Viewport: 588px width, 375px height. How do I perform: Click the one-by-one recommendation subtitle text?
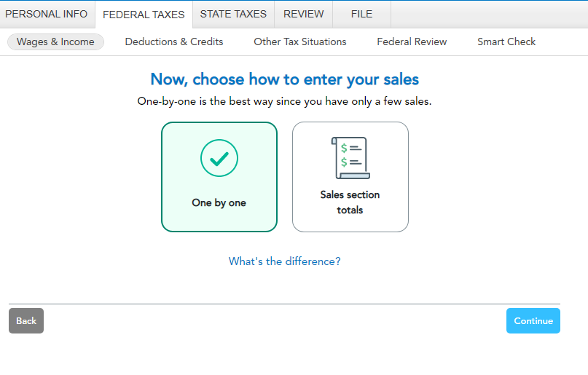[285, 101]
